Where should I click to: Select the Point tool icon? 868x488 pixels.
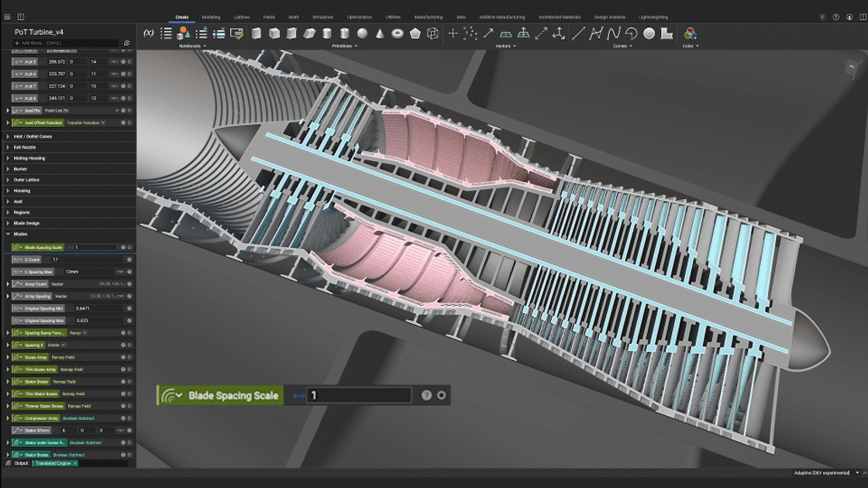coord(453,33)
